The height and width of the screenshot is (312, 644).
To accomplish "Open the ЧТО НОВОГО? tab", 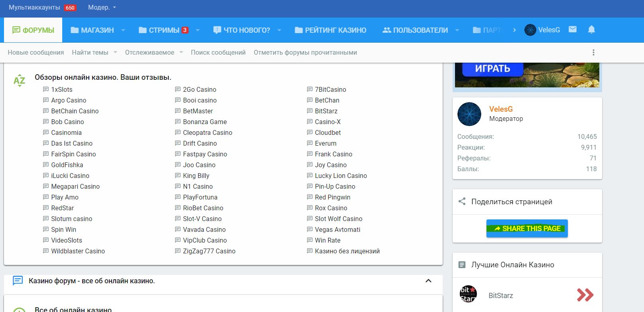I will [242, 30].
